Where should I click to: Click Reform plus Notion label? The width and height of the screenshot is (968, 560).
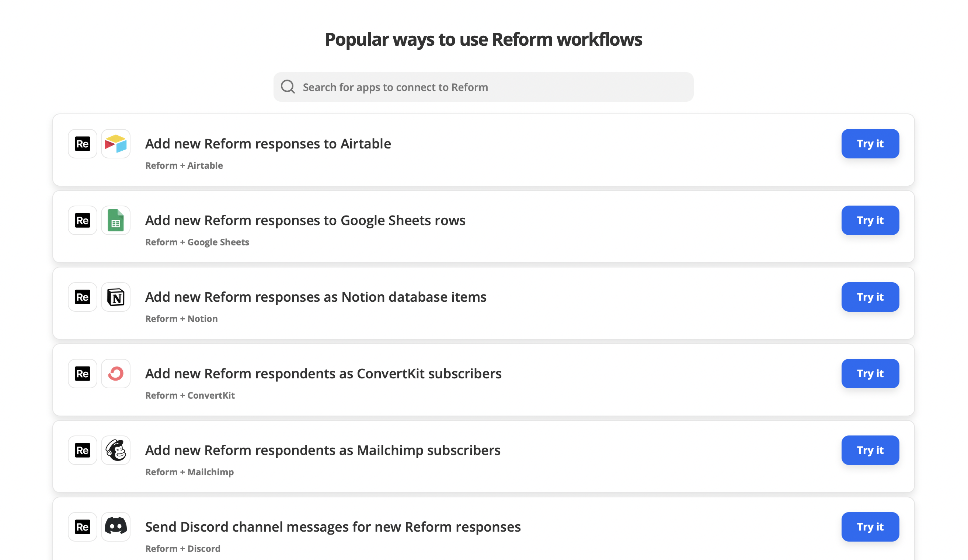point(181,319)
